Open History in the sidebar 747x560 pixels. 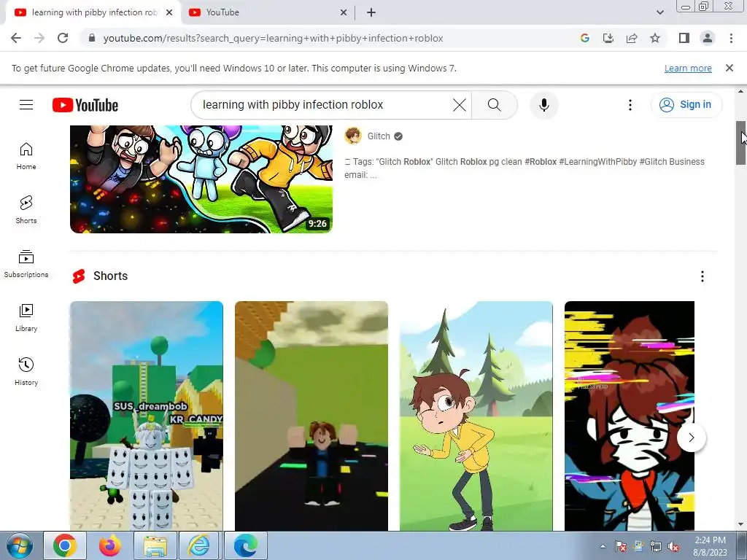pyautogui.click(x=26, y=371)
